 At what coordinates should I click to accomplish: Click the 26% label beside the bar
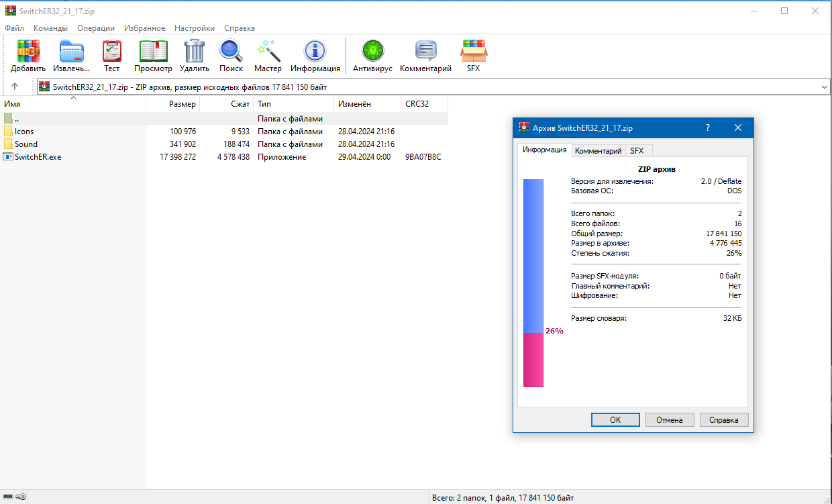pyautogui.click(x=554, y=331)
